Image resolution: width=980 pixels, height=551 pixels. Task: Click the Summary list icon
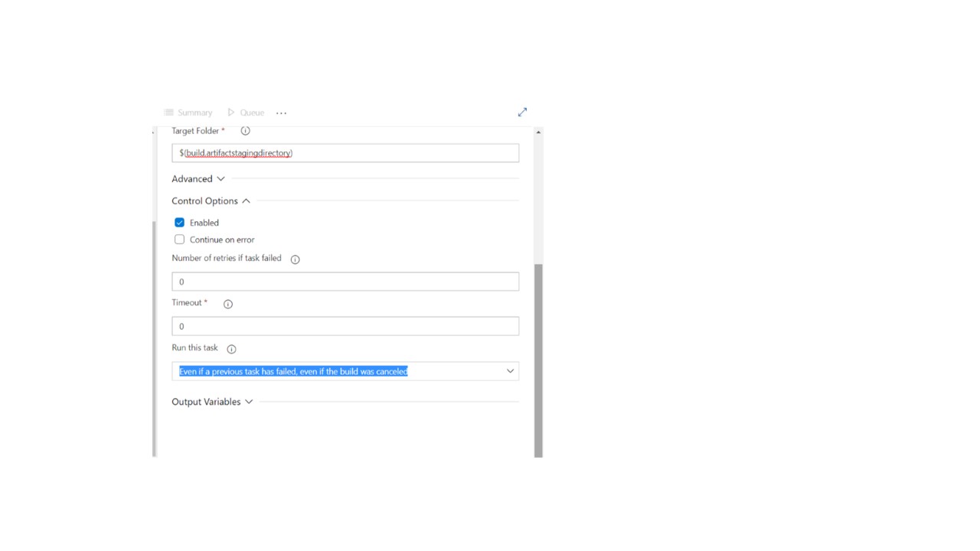pyautogui.click(x=168, y=112)
